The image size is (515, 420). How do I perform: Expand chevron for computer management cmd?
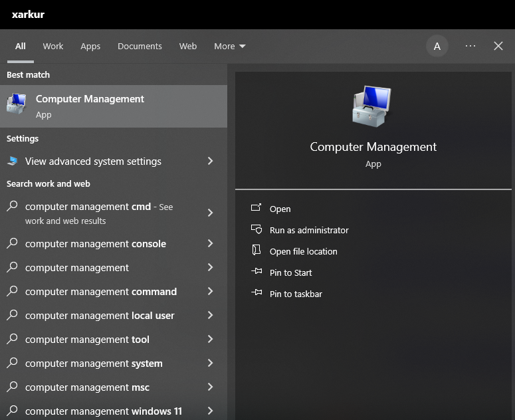tap(210, 213)
